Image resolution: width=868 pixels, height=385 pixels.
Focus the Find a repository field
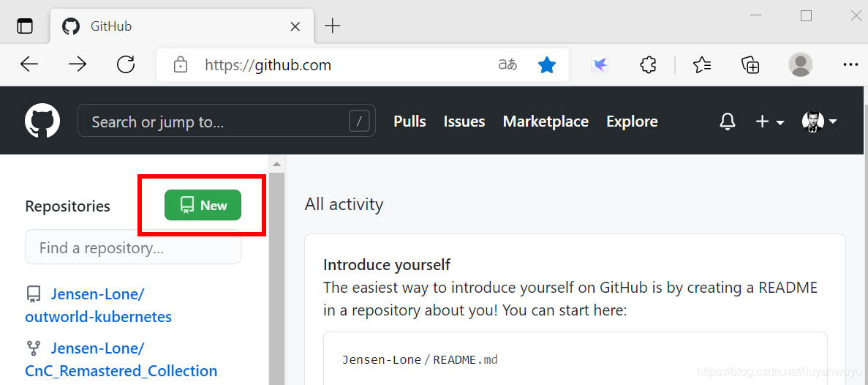coord(133,247)
